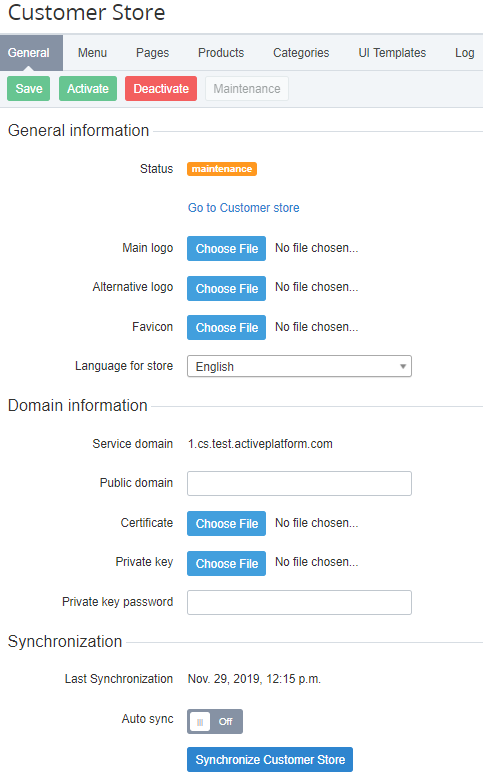Viewport: 483px width, 776px height.
Task: Click into the Private key password field
Action: (x=299, y=602)
